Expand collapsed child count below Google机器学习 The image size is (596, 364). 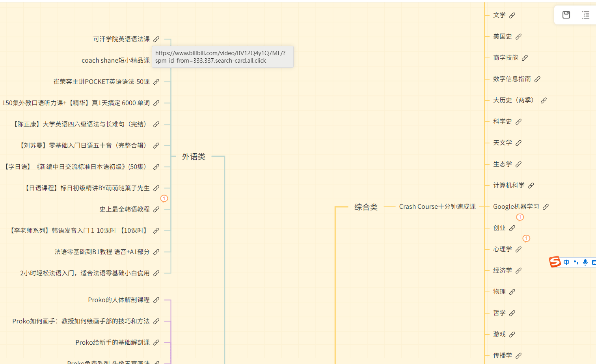point(520,217)
